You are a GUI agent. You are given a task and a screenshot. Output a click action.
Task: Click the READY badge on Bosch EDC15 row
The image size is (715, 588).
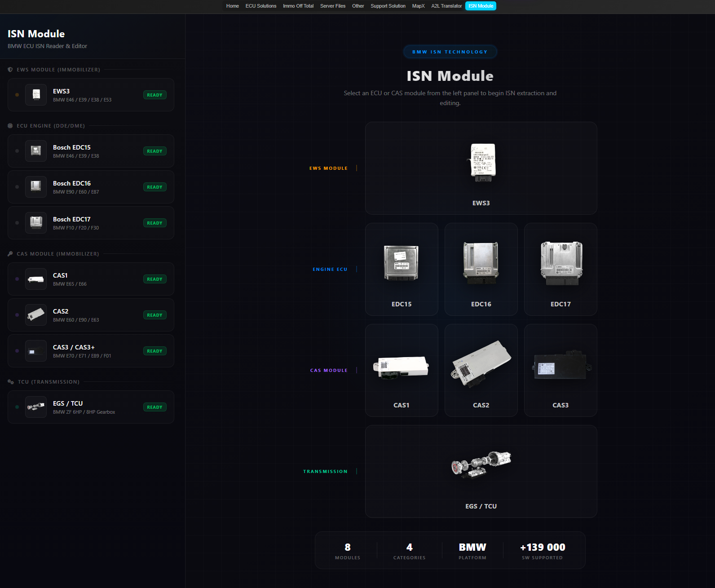[154, 151]
